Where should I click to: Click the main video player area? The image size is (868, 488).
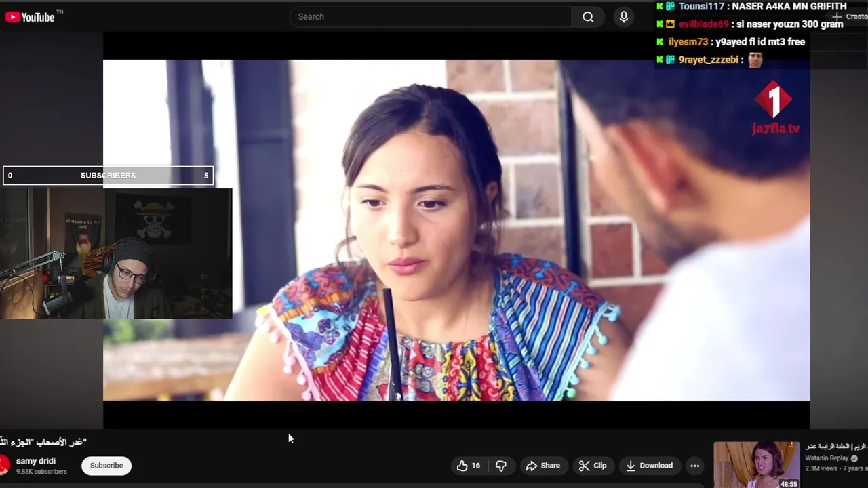456,230
